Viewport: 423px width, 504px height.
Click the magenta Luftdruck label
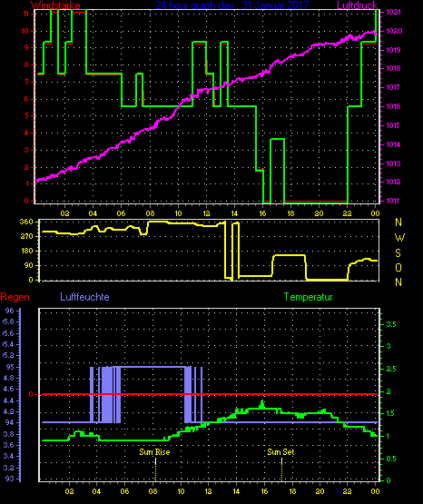(x=357, y=5)
